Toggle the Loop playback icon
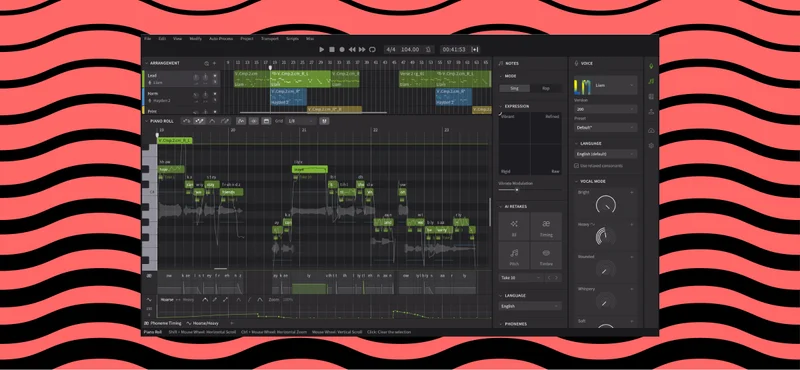 (372, 50)
